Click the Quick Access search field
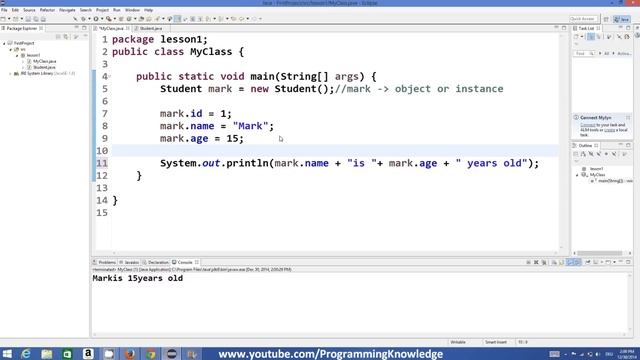Image resolution: width=640 pixels, height=360 pixels. 583,19
